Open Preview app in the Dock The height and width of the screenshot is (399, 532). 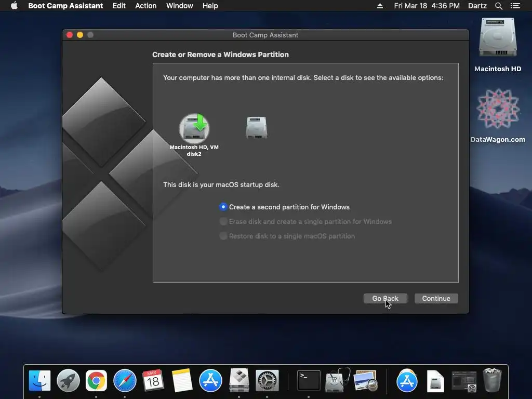(365, 380)
